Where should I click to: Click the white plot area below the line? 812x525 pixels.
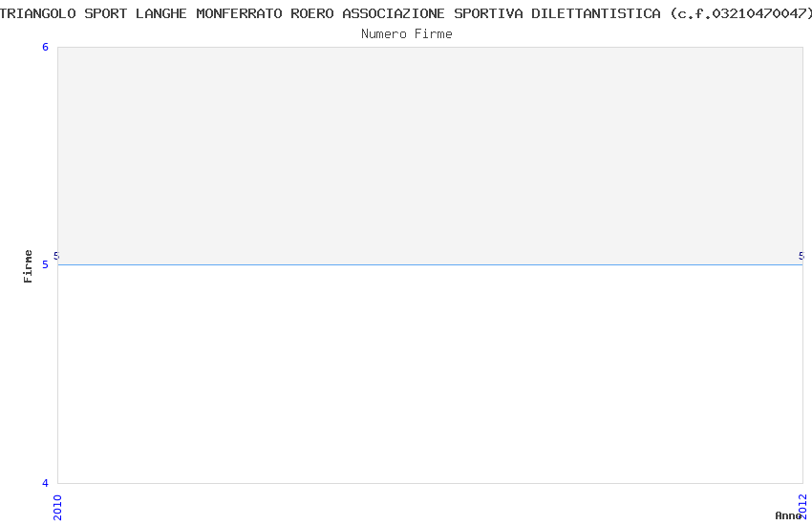point(430,374)
